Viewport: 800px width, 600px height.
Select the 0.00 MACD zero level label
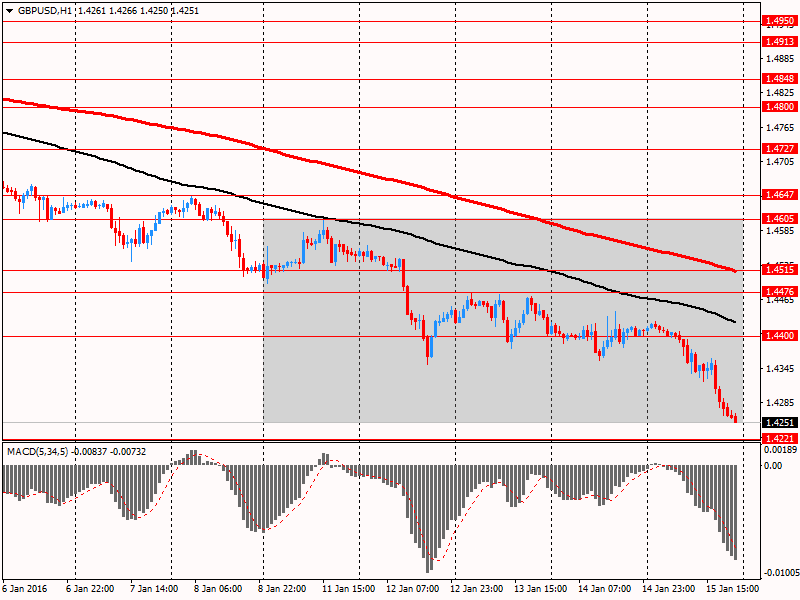pyautogui.click(x=773, y=465)
